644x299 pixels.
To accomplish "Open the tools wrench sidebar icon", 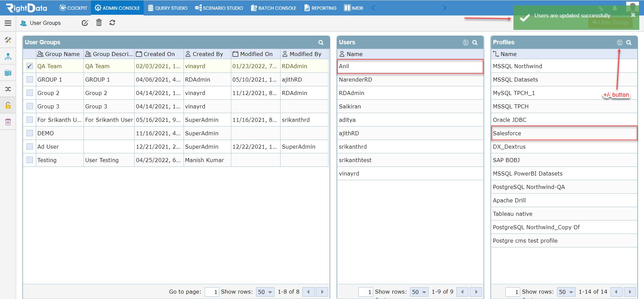I will (8, 40).
